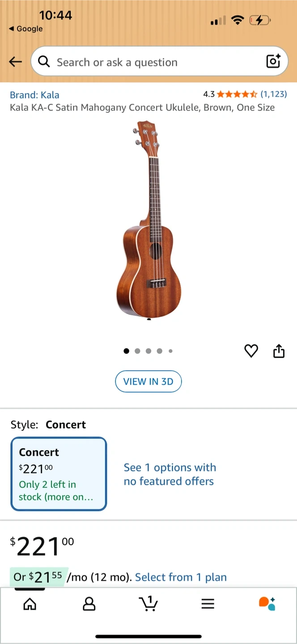
Task: Tap the second image carousel dot
Action: pos(137,351)
